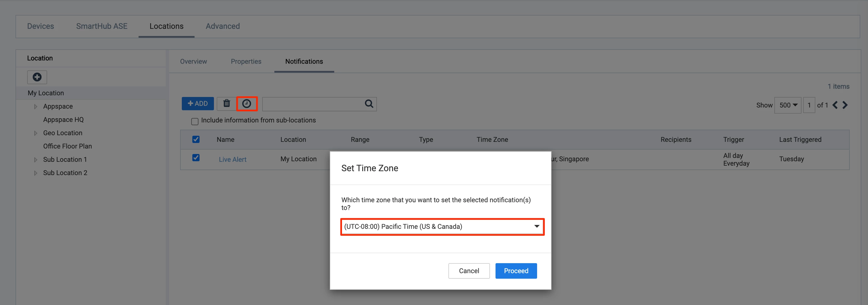
Task: Click the trash delete notification icon
Action: click(x=226, y=103)
